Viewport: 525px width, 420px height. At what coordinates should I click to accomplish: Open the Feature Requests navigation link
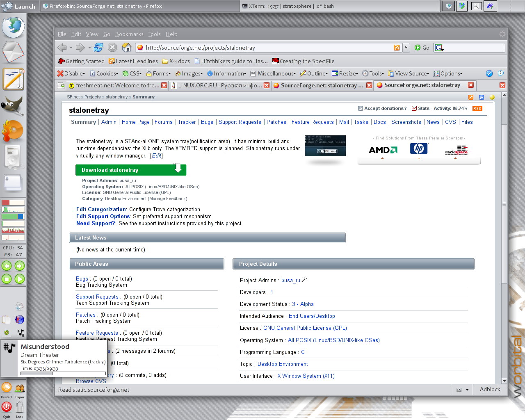[x=313, y=122]
